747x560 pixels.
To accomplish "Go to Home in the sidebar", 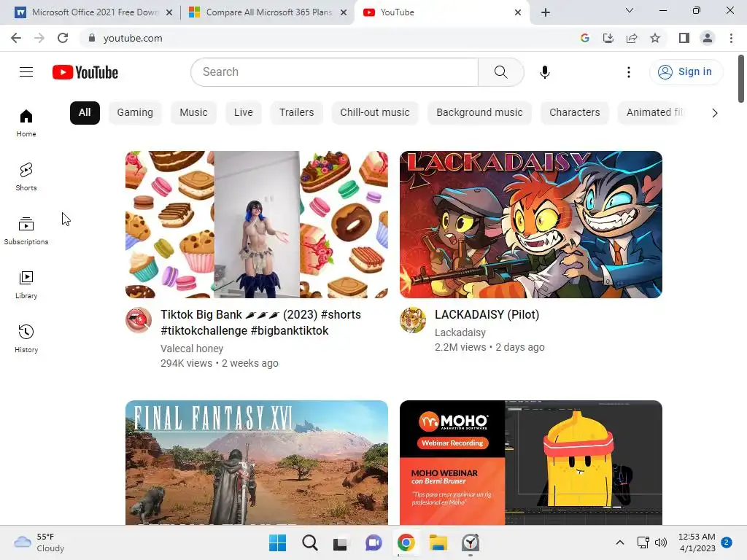I will coord(26,123).
